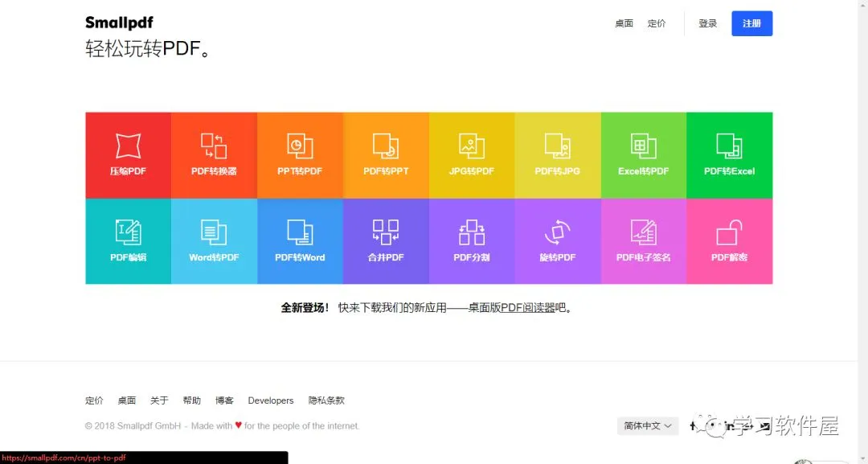Open the footer Developers link

coord(271,400)
